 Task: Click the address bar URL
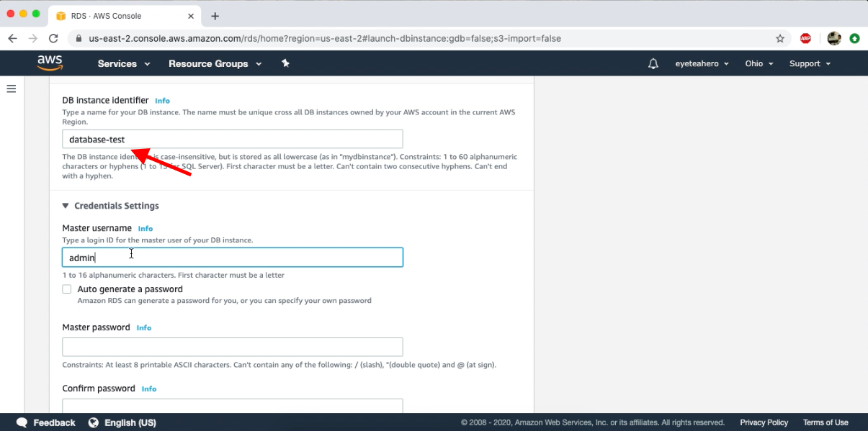click(324, 39)
